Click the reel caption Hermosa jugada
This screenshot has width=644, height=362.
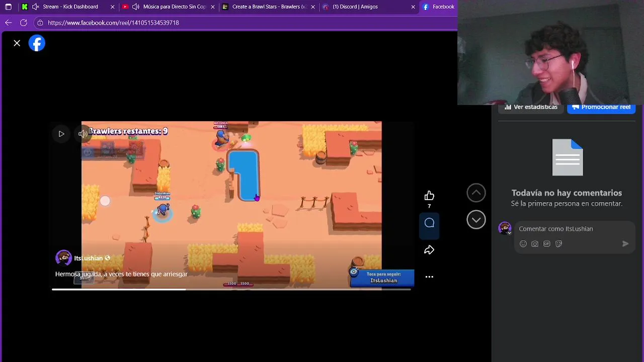pyautogui.click(x=121, y=274)
